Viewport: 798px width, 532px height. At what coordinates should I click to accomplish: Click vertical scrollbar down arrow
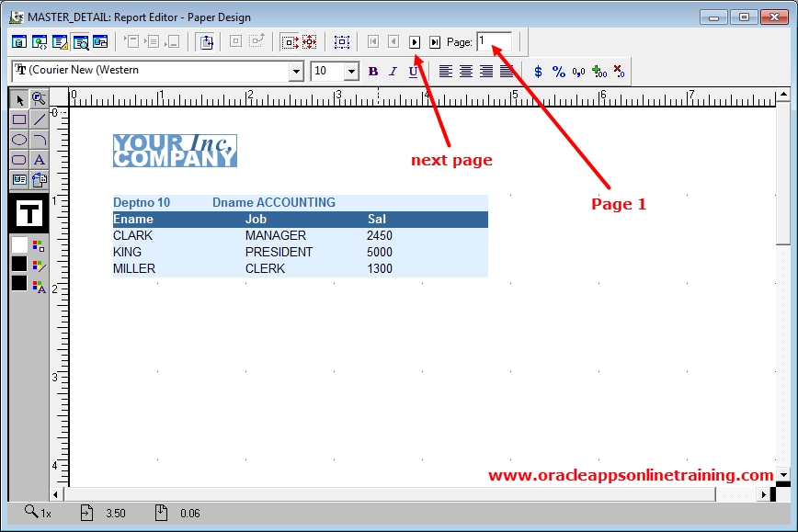tap(783, 474)
